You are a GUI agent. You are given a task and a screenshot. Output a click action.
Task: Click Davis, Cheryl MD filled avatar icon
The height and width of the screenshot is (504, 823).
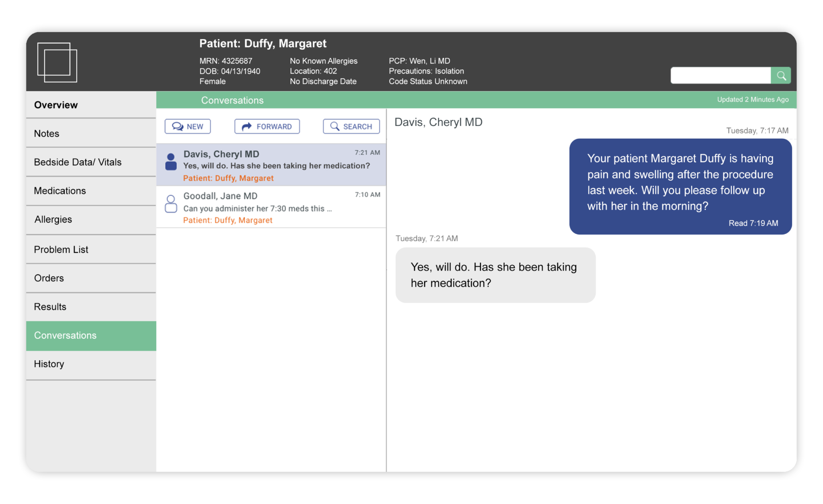(171, 162)
